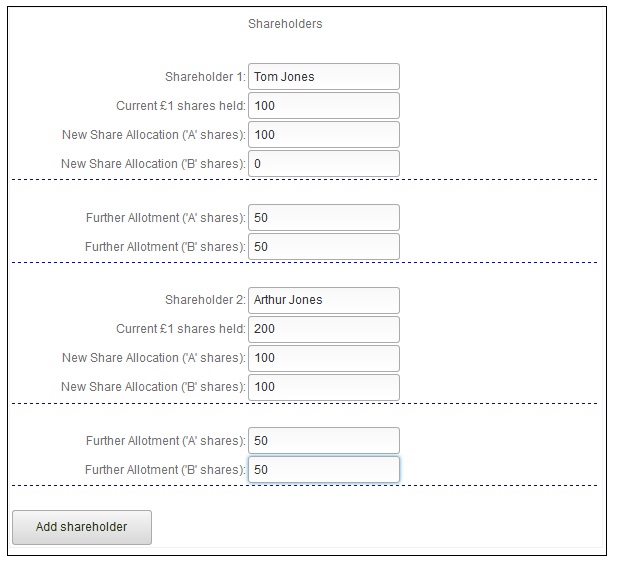
Task: Click the Shareholder 1 name field
Action: [x=323, y=76]
